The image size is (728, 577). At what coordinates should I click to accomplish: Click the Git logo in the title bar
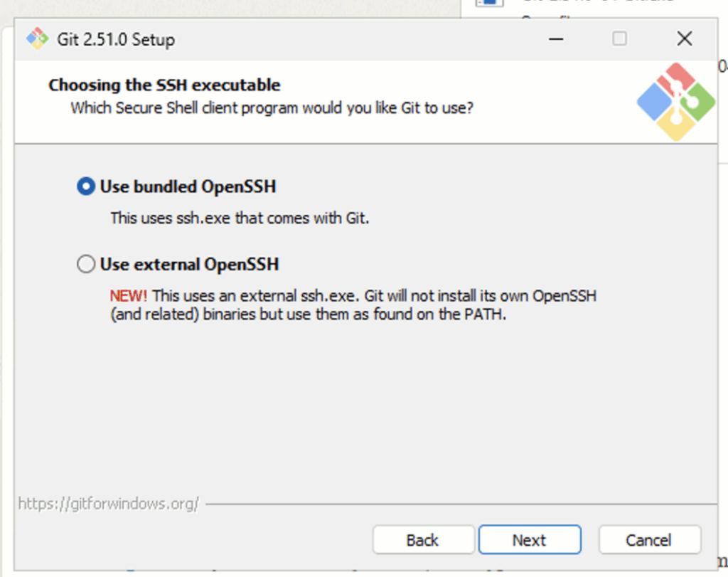pos(37,39)
